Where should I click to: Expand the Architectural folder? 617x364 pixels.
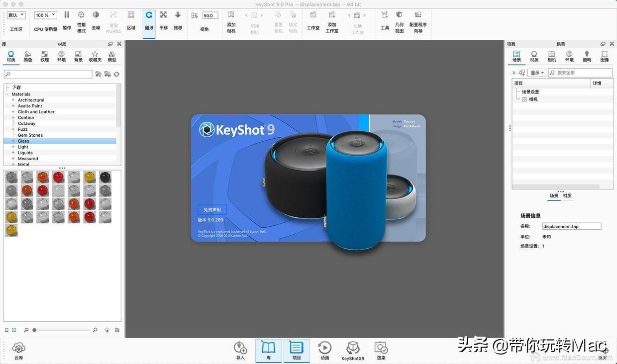tap(13, 100)
